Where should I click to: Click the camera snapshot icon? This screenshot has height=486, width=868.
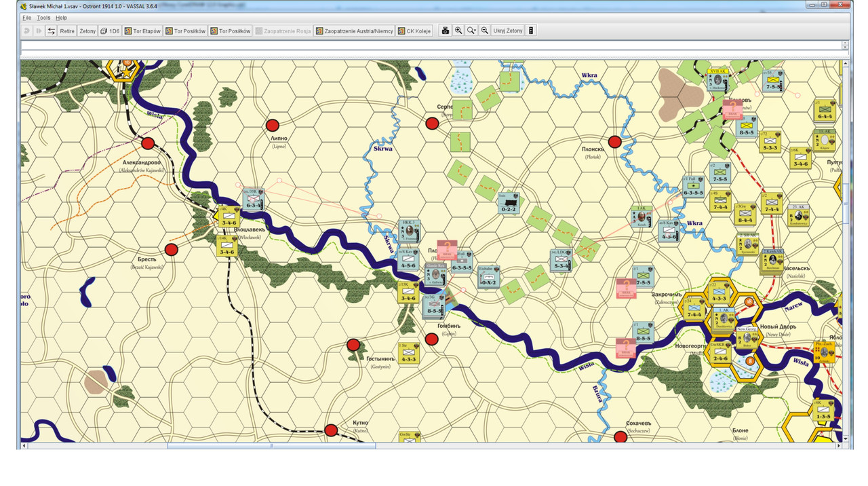tap(446, 31)
